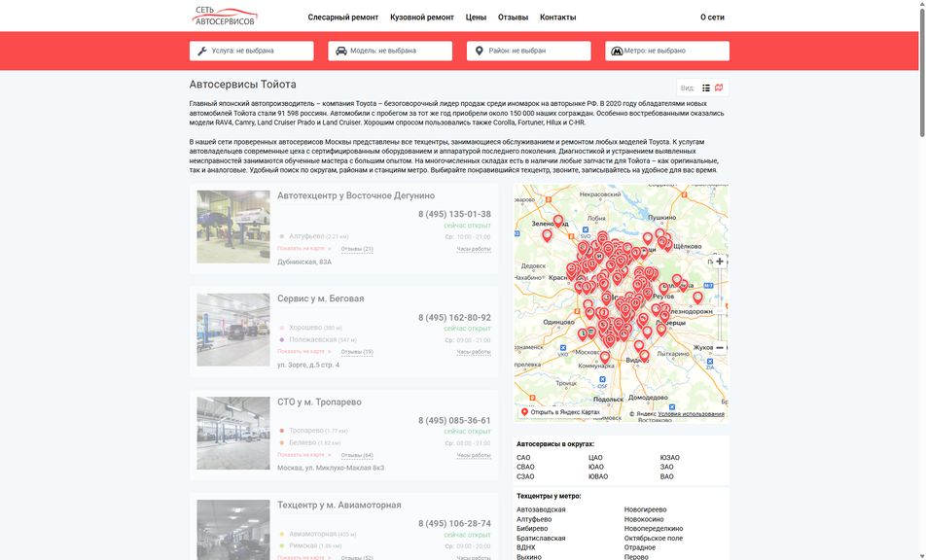Select СЗАО district link
The image size is (926, 560).
[525, 476]
